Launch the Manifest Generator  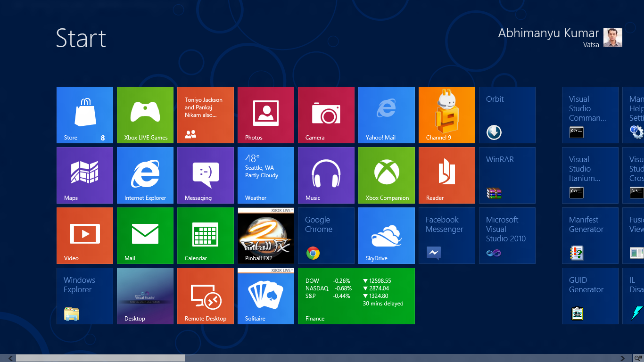(590, 236)
